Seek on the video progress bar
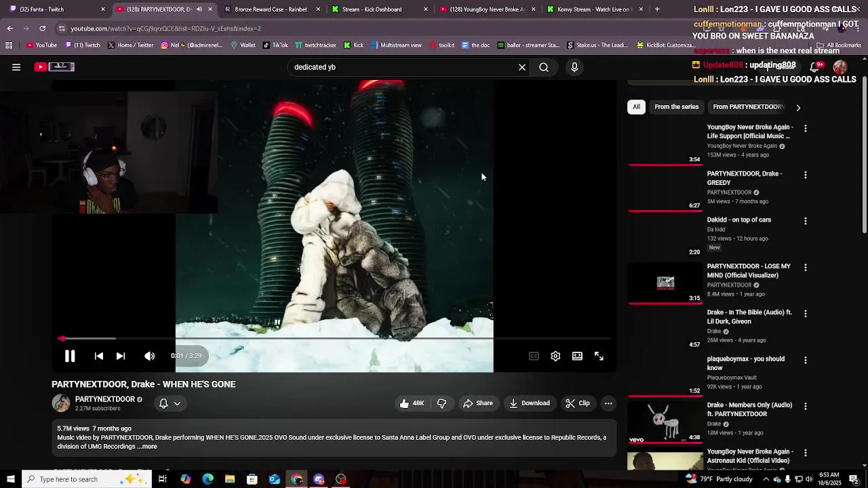 [x=335, y=338]
